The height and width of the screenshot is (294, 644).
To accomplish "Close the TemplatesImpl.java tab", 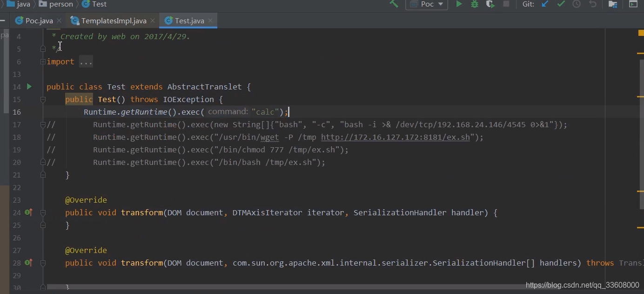I will (x=153, y=21).
